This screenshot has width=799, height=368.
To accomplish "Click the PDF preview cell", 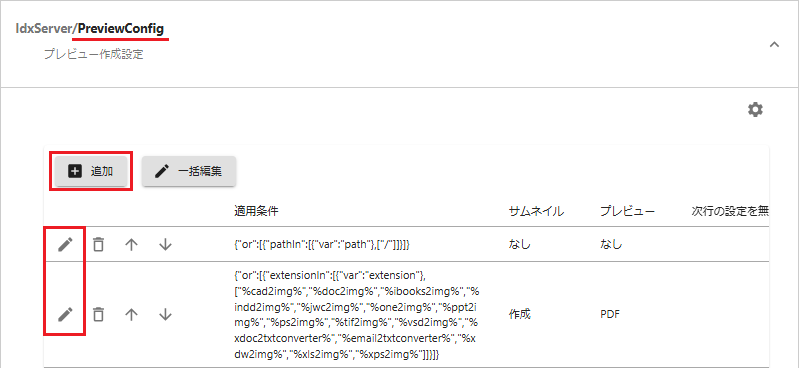I will click(x=610, y=314).
